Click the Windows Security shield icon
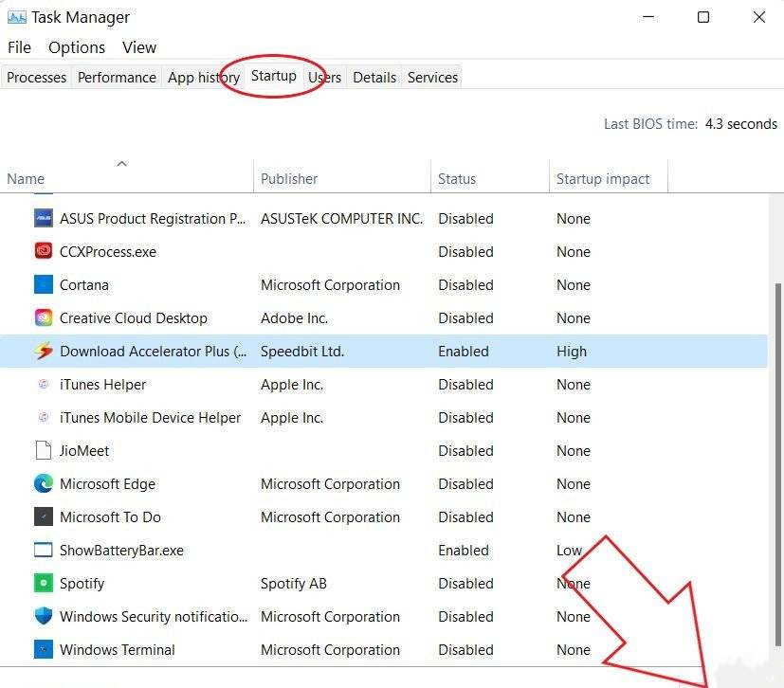784x688 pixels. tap(44, 617)
